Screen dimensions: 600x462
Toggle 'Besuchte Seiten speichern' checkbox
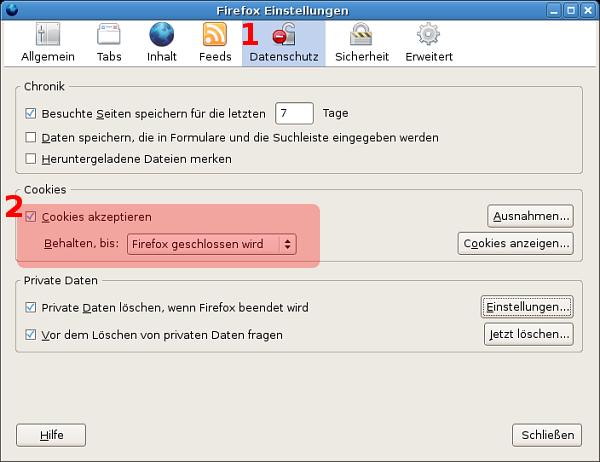[31, 114]
